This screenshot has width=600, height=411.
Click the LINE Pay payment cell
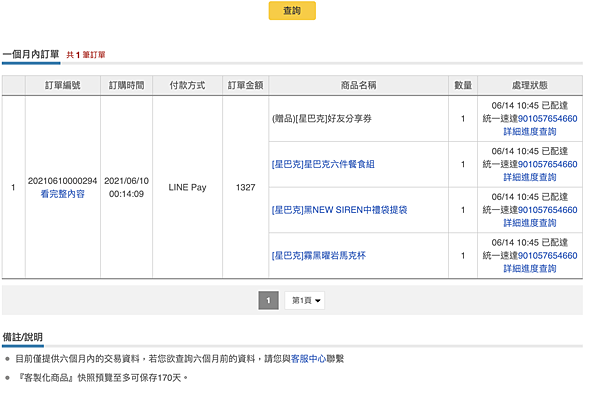[x=188, y=187]
